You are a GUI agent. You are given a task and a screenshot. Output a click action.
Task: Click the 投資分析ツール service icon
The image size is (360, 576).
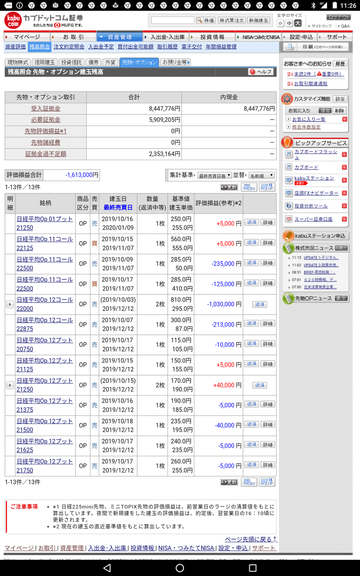tap(289, 206)
